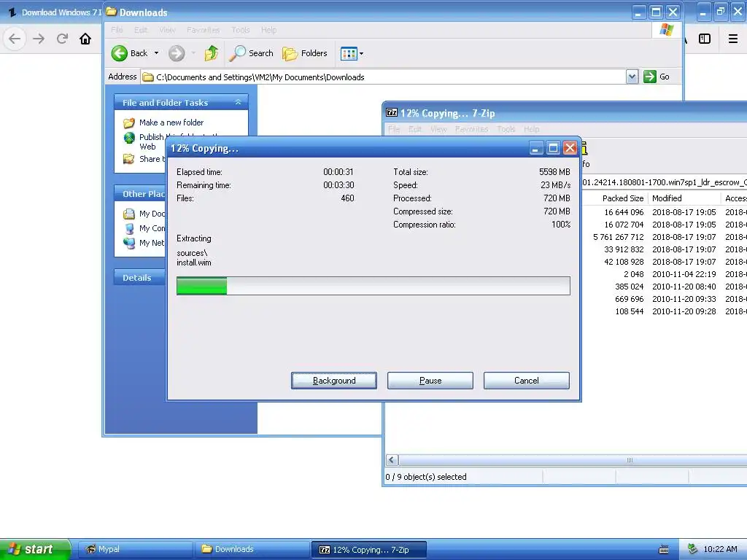Open My Documents icon in Other Places

tap(128, 214)
